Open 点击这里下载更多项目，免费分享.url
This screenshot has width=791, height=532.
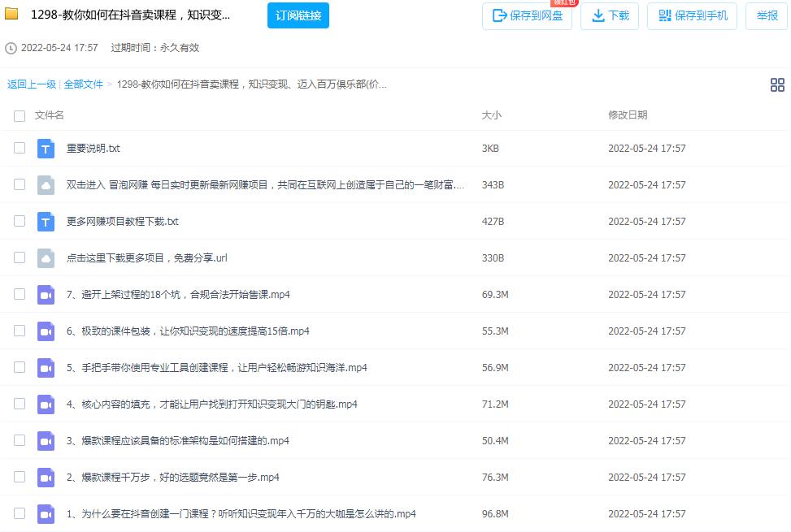click(x=147, y=258)
